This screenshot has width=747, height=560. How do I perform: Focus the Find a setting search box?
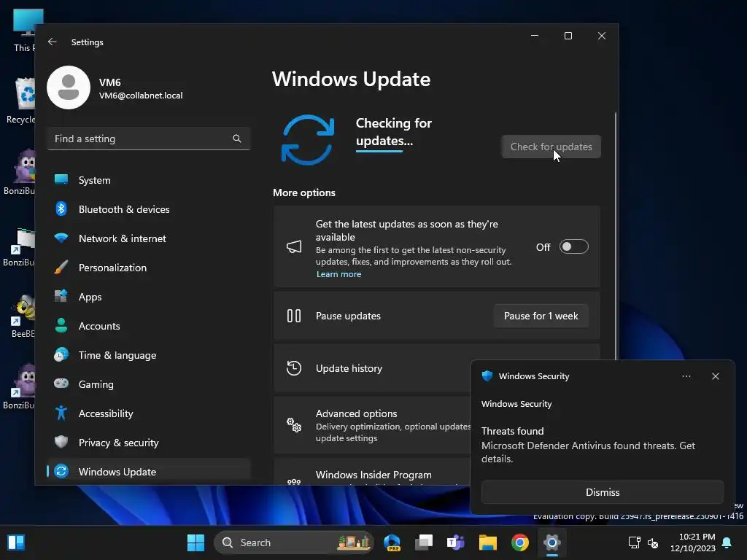(149, 139)
